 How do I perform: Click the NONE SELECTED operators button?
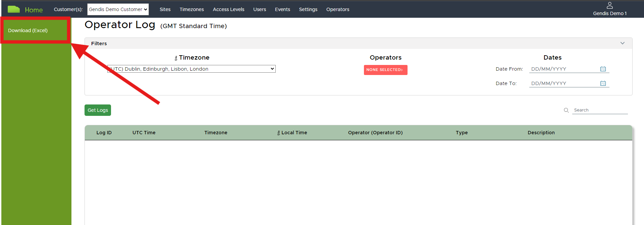(x=385, y=70)
